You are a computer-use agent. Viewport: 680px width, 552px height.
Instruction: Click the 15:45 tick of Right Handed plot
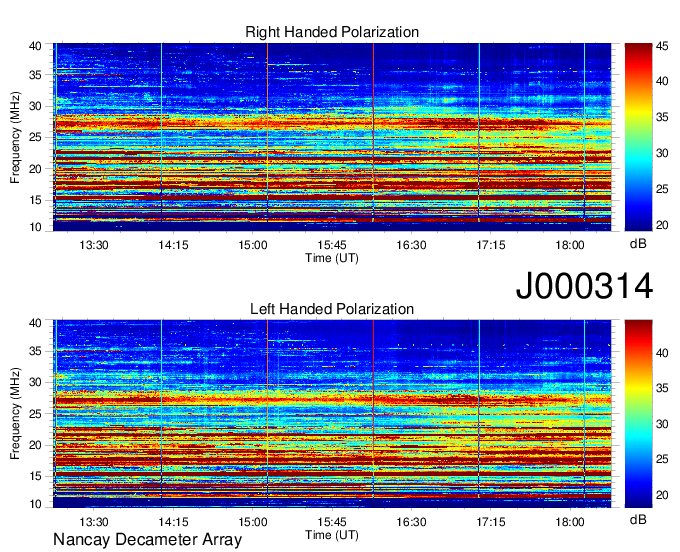tap(332, 245)
